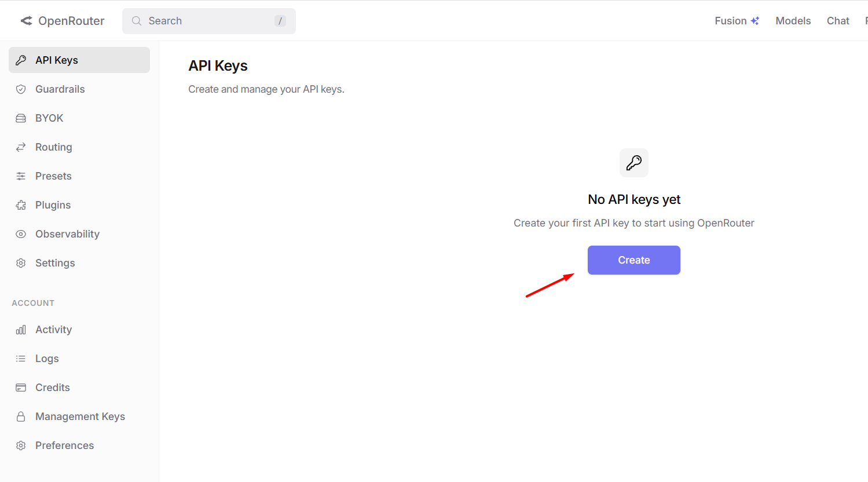Image resolution: width=868 pixels, height=482 pixels.
Task: Open the Fusion page
Action: (x=737, y=20)
